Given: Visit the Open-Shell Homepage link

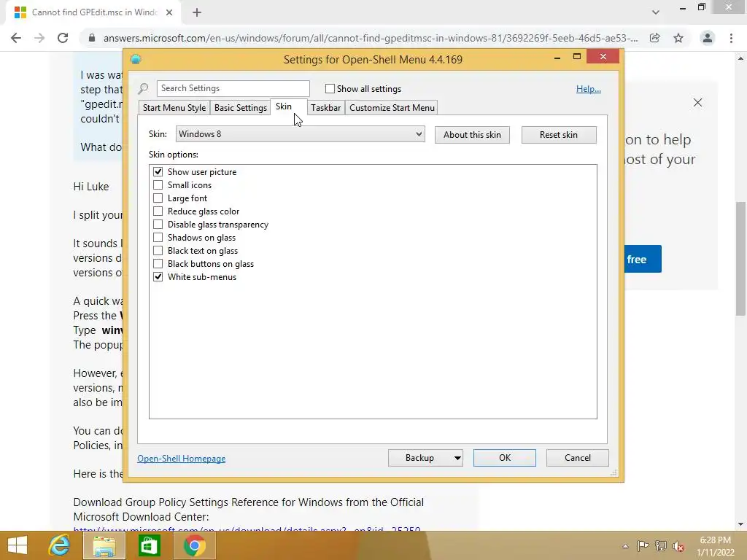Looking at the screenshot, I should (182, 459).
